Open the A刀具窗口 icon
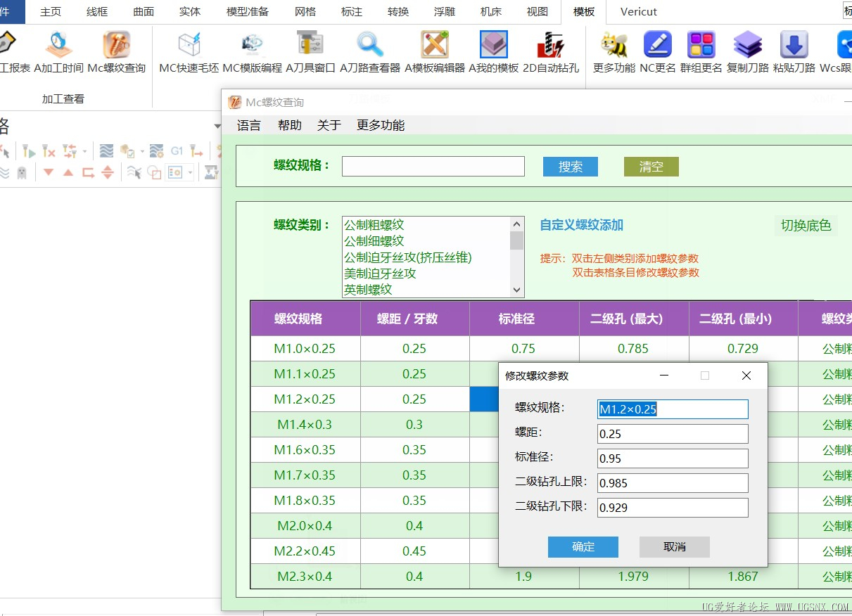Viewport: 852px width, 616px height. coord(310,45)
